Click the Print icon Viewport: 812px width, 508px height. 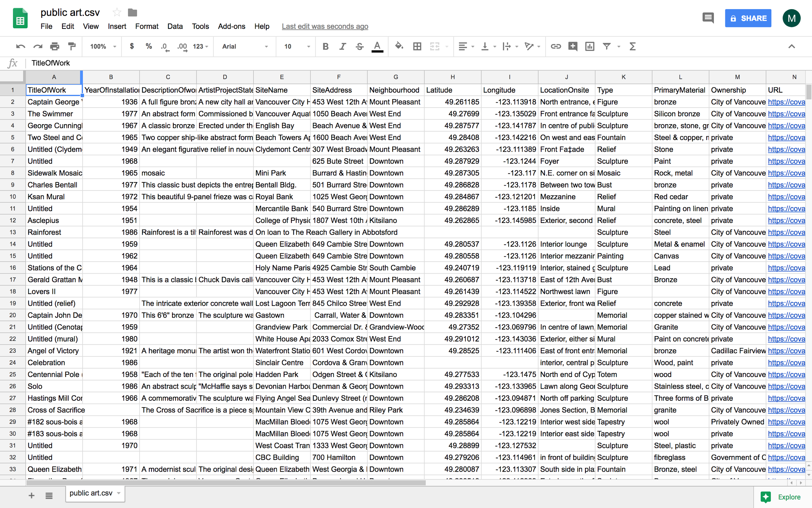click(x=54, y=46)
